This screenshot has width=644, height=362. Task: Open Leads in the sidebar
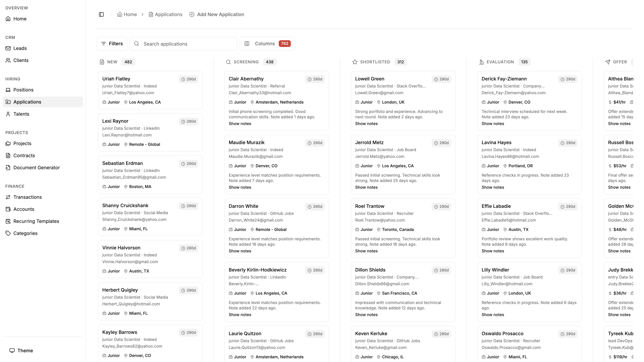tap(43, 48)
